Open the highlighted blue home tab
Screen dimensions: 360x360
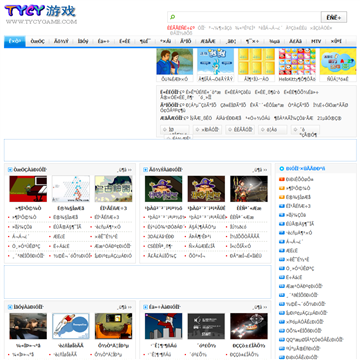click(x=15, y=42)
